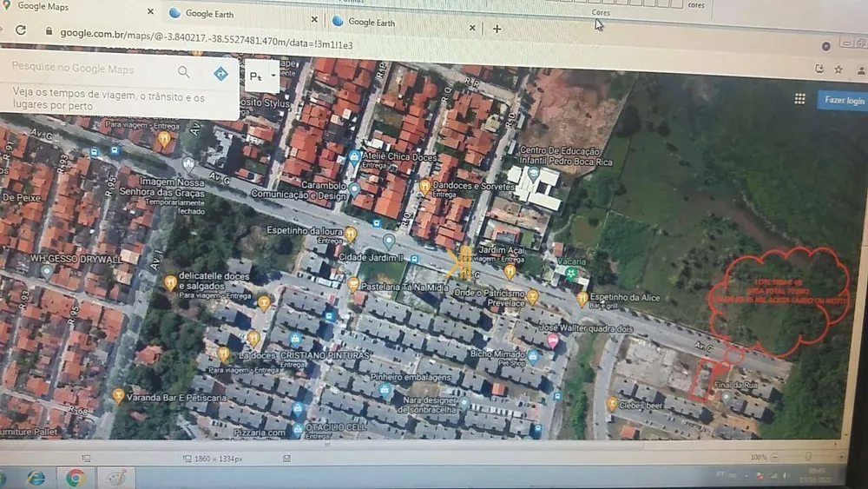The height and width of the screenshot is (489, 868).
Task: Click the Dandoces e Sorvetes food pin
Action: click(424, 187)
